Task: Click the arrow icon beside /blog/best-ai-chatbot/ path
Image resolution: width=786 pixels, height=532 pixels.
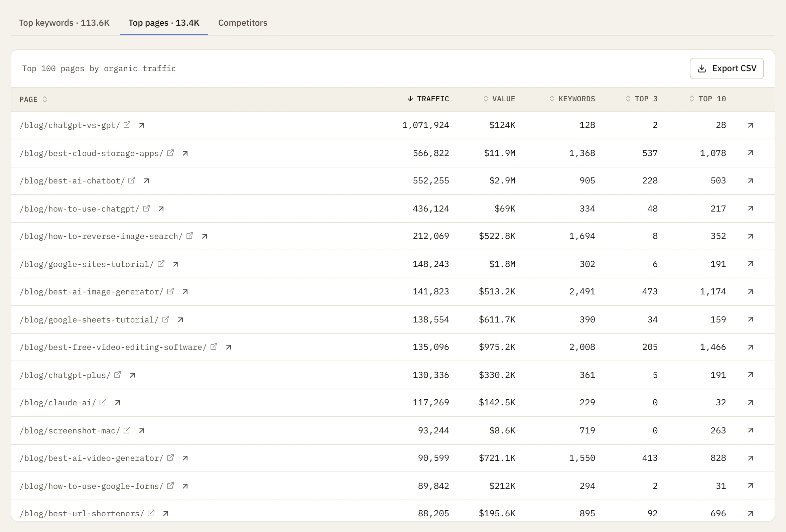Action: pyautogui.click(x=146, y=181)
